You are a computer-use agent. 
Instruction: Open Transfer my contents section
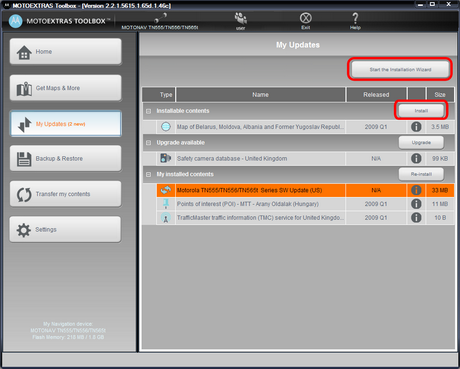click(x=66, y=194)
